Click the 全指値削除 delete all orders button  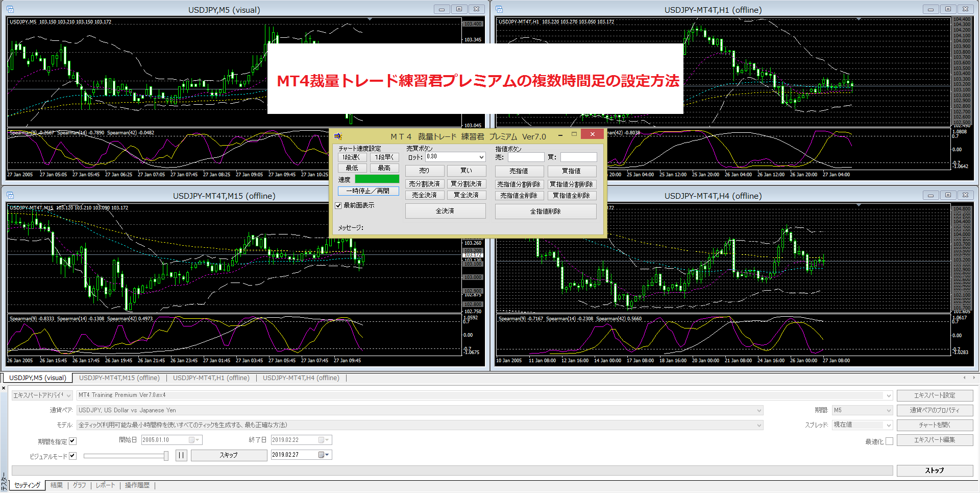(x=546, y=212)
